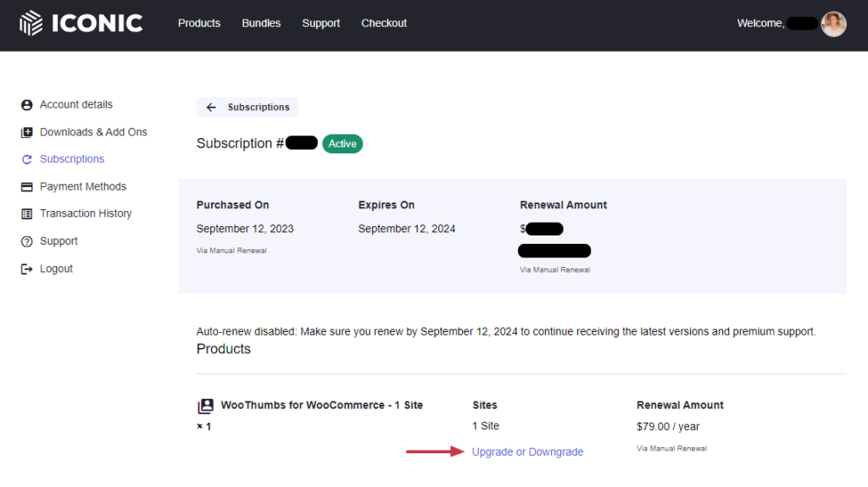Open the user avatar profile picture
The width and height of the screenshot is (868, 487).
(x=833, y=24)
